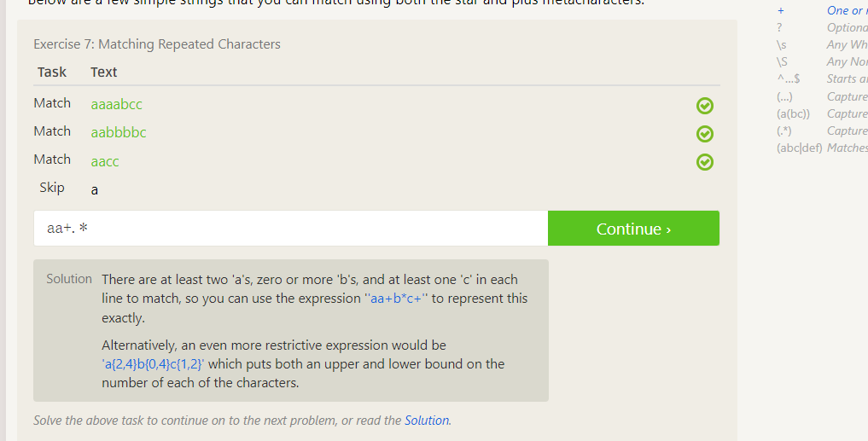Select the plus metacharacter in the cheat sheet
This screenshot has height=441, width=868.
click(780, 11)
